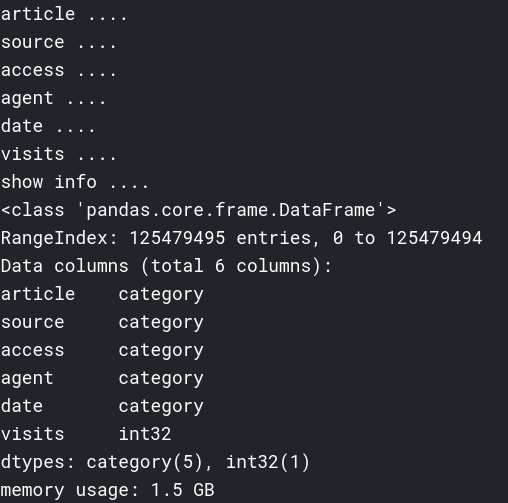This screenshot has height=503, width=508.
Task: Click the 'article ....' output line
Action: (64, 14)
